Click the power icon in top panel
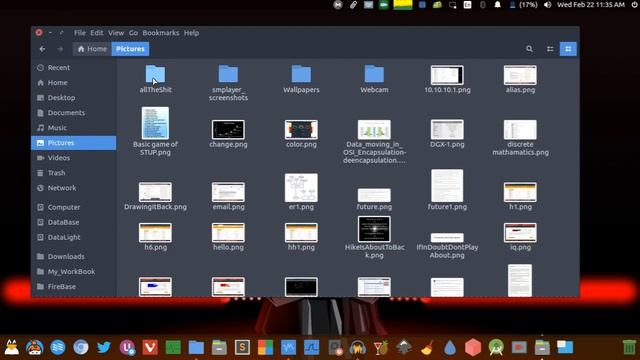640x360 pixels. [634, 5]
